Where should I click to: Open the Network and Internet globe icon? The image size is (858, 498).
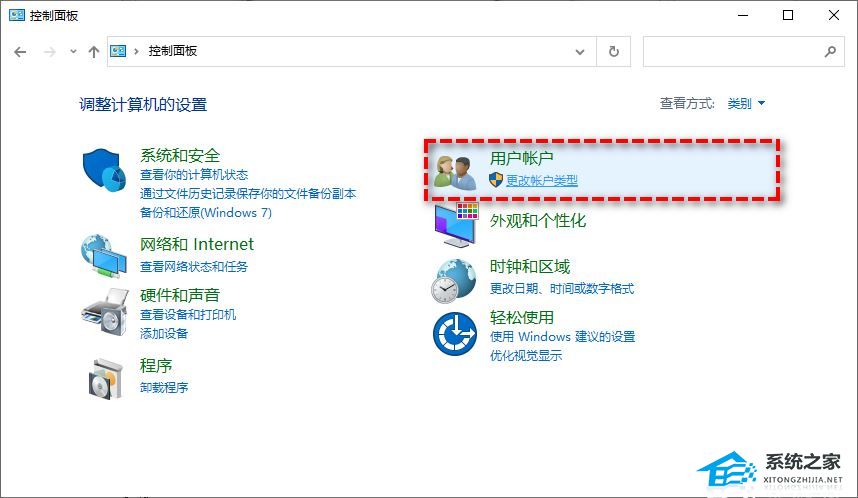tap(104, 256)
